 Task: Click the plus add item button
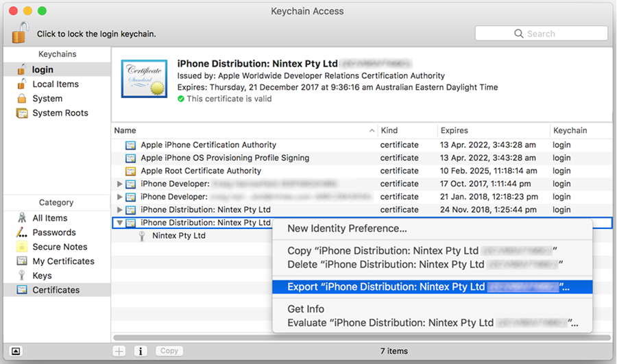click(119, 351)
